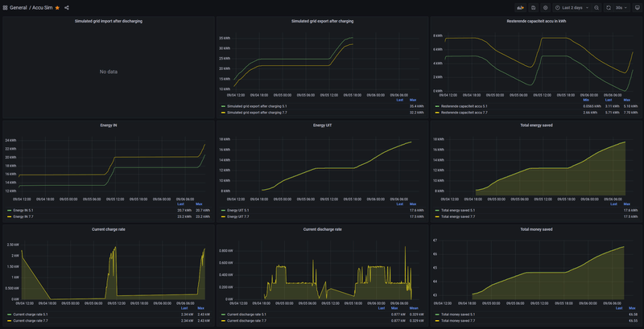
Task: Open the Energy IN panel title menu
Action: (x=109, y=125)
